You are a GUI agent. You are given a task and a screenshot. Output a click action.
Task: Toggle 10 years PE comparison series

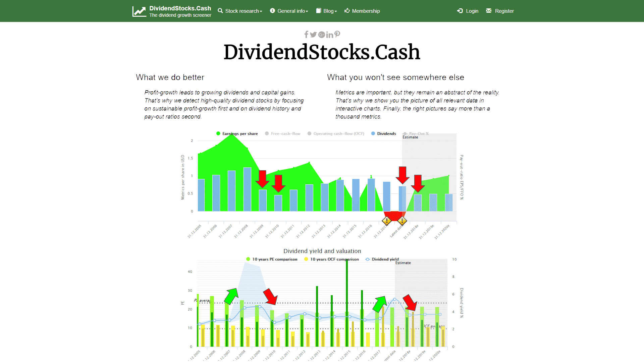point(272,259)
